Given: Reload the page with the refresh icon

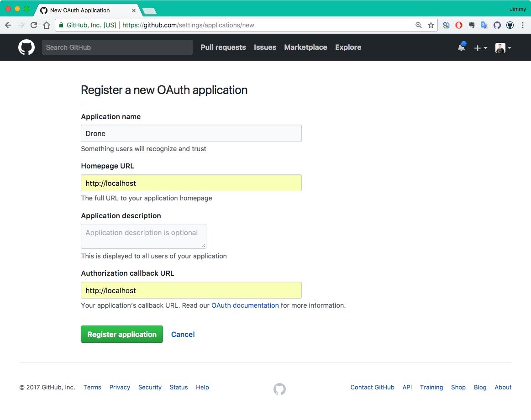Looking at the screenshot, I should pyautogui.click(x=33, y=25).
